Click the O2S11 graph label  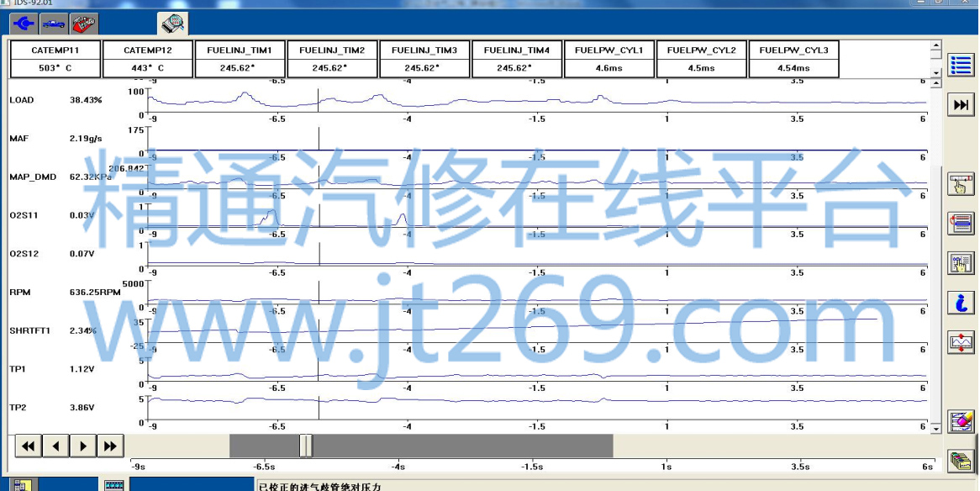(x=24, y=215)
